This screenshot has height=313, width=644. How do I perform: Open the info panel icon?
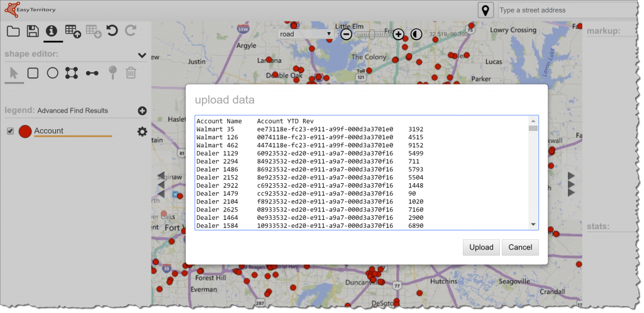click(x=52, y=31)
